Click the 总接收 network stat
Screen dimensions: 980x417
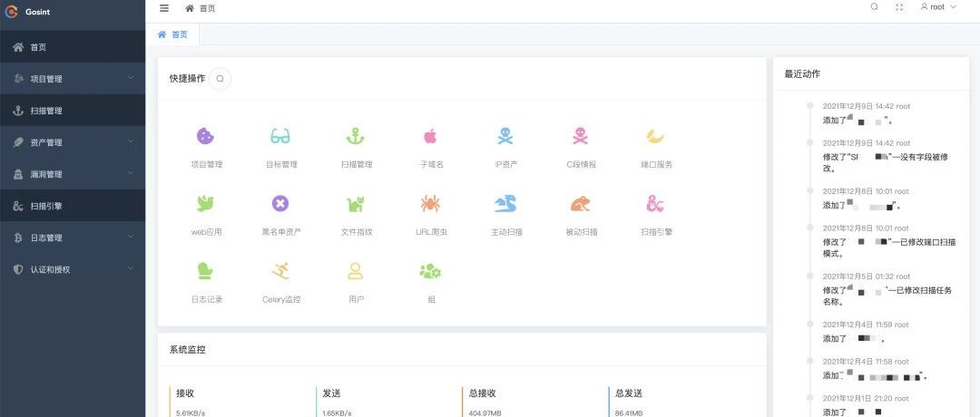point(483,393)
